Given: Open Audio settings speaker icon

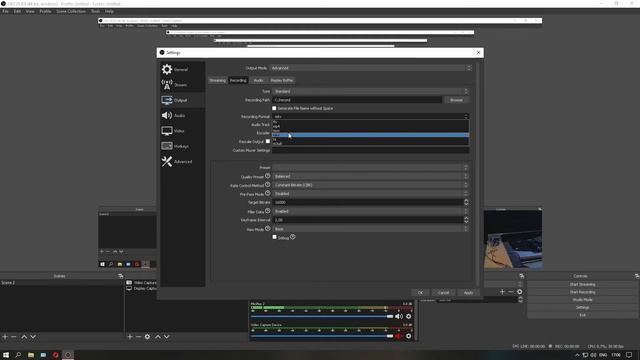Looking at the screenshot, I should point(167,116).
